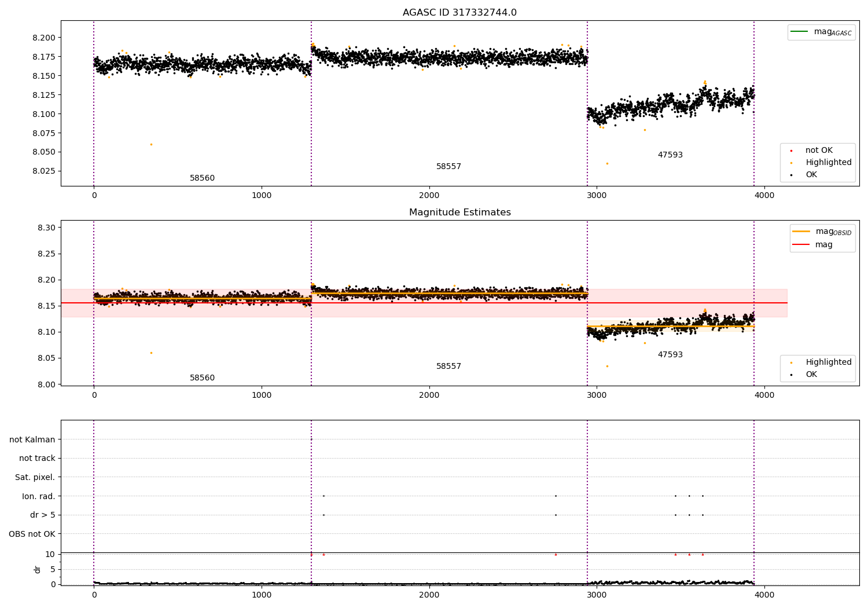
Task: Click "OK" label in the Magnitude Estimates legend
Action: (811, 374)
